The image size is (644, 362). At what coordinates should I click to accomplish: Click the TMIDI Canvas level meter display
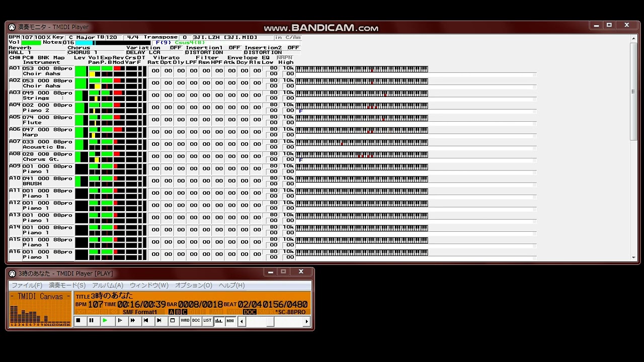pyautogui.click(x=40, y=309)
